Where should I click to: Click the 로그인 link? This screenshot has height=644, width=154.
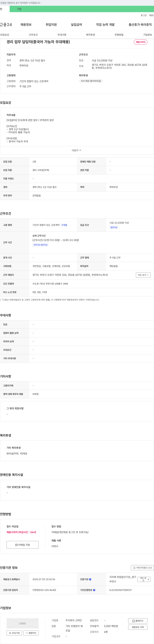click(x=143, y=15)
